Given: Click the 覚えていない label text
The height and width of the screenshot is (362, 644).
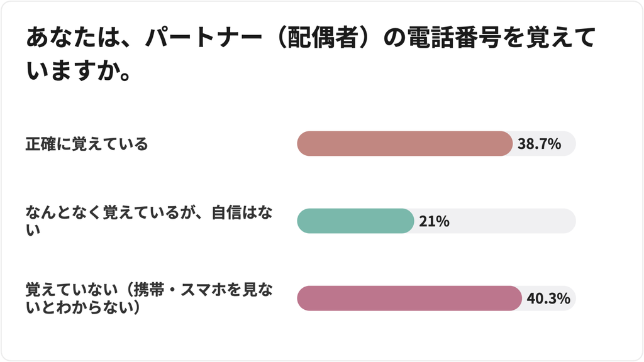Looking at the screenshot, I should point(72,290).
